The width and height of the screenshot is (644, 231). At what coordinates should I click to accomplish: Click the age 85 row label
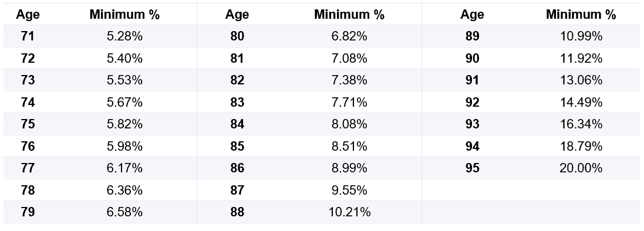click(x=237, y=147)
